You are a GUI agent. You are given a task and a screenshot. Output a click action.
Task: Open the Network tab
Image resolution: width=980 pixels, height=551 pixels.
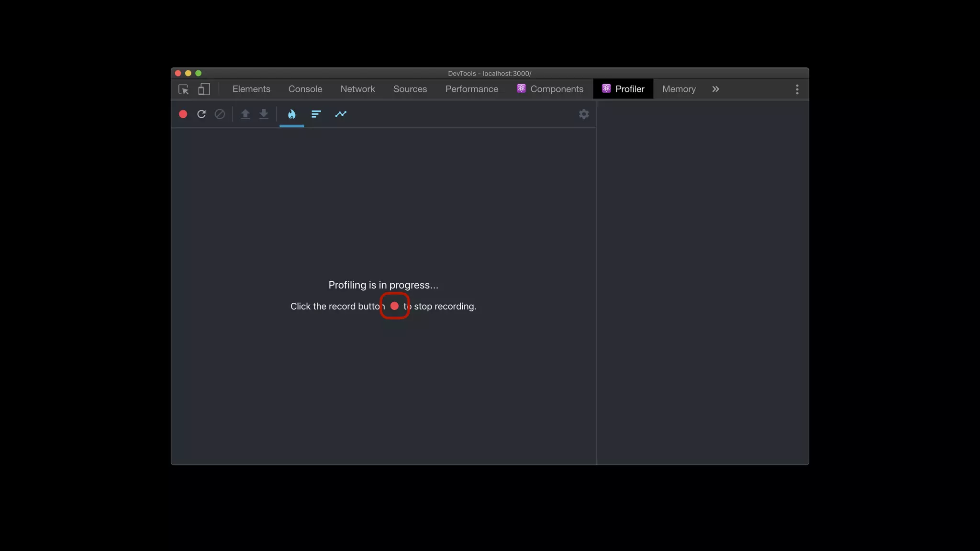[357, 89]
